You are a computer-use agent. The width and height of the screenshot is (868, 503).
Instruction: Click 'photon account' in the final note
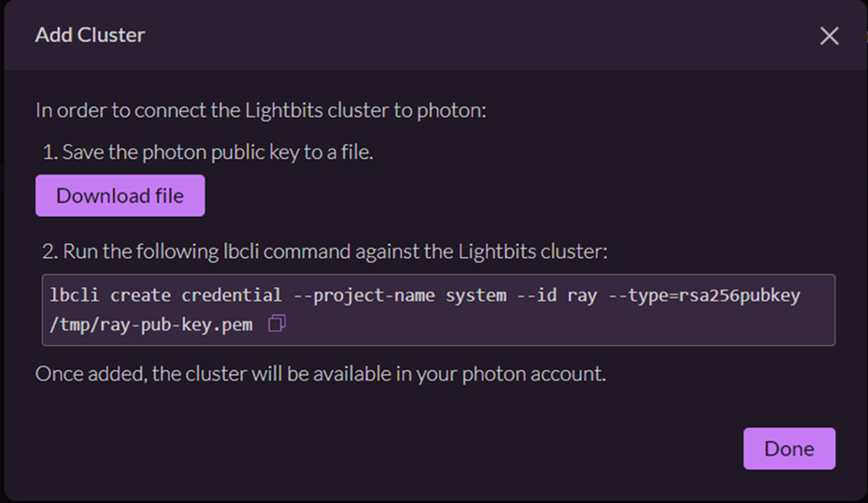(534, 374)
